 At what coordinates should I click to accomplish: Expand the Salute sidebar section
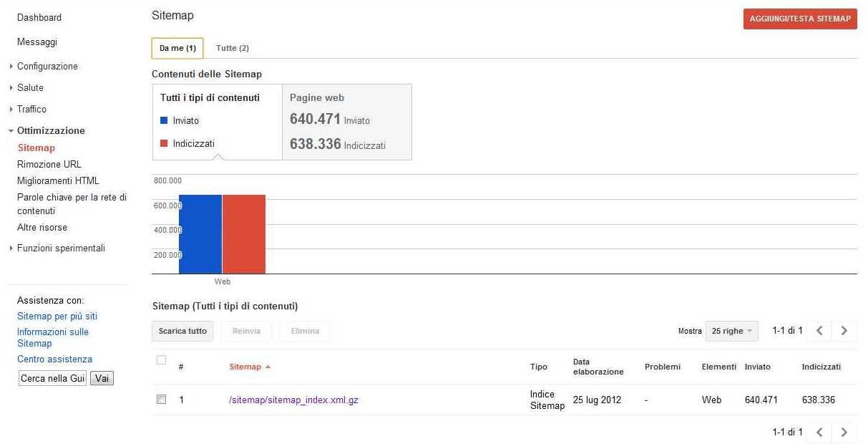point(30,88)
